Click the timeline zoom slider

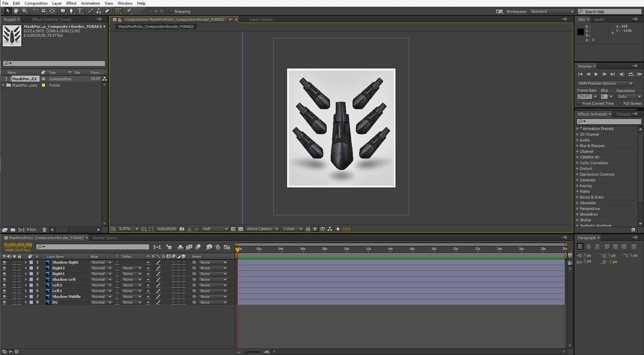coord(253,352)
